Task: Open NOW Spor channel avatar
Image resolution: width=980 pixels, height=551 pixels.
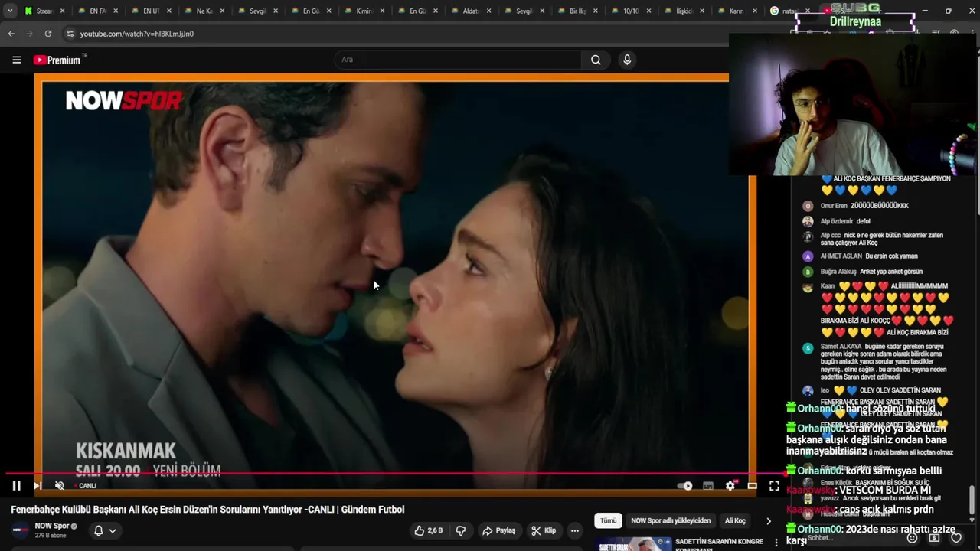Action: (21, 530)
